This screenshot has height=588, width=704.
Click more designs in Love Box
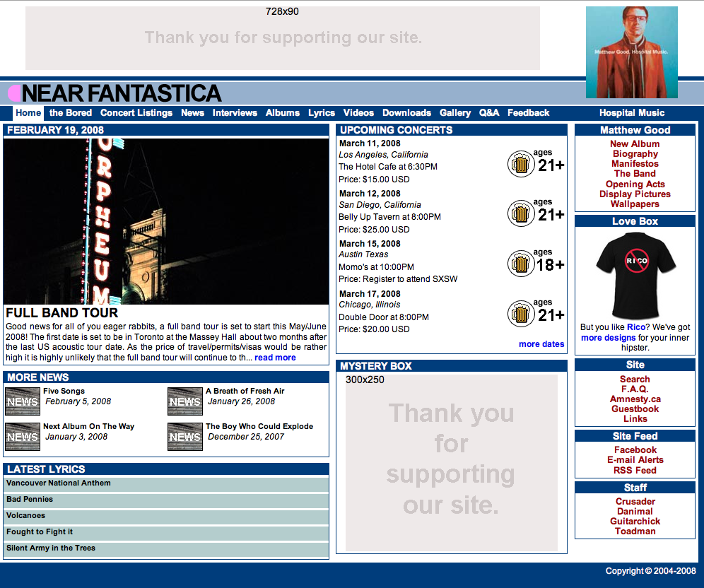[609, 338]
